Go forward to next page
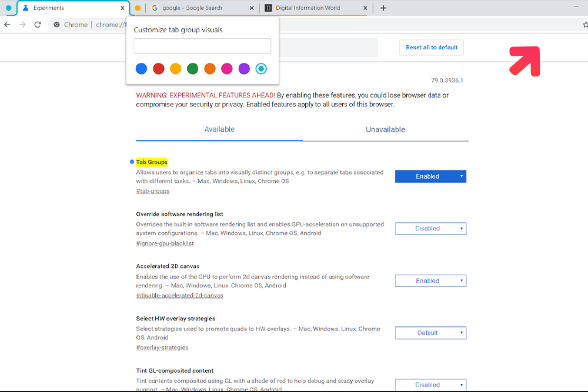The image size is (588, 392). click(x=22, y=25)
